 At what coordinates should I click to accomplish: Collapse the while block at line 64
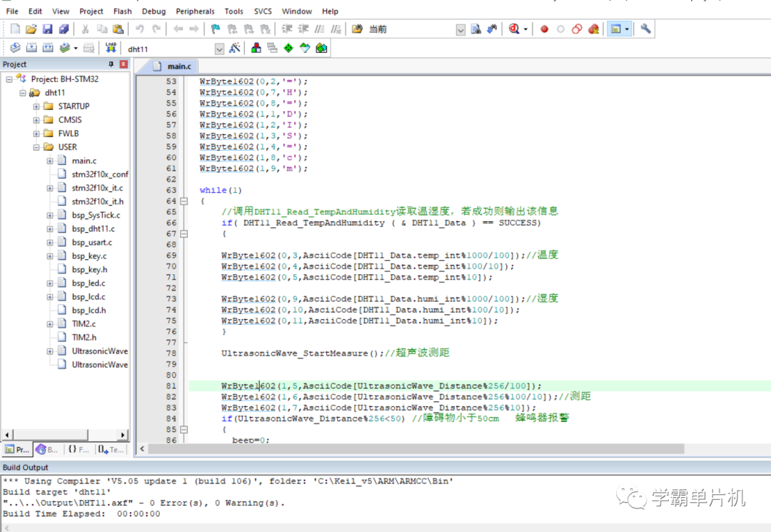click(184, 201)
